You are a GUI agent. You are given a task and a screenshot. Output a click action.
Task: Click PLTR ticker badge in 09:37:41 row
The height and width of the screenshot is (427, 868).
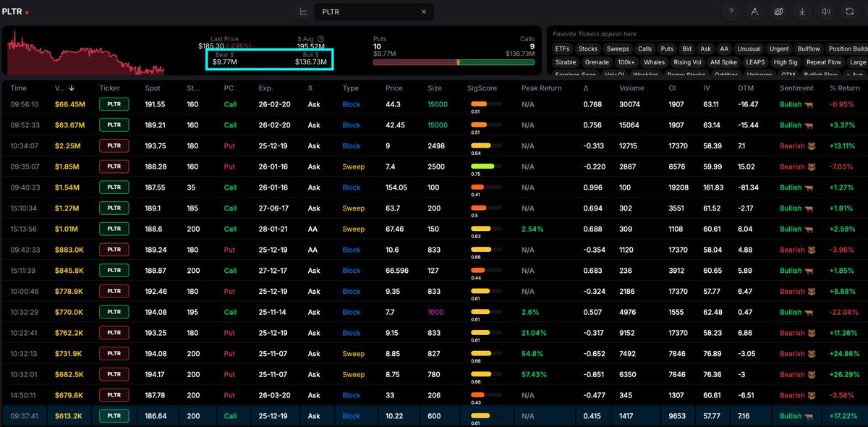click(x=114, y=416)
